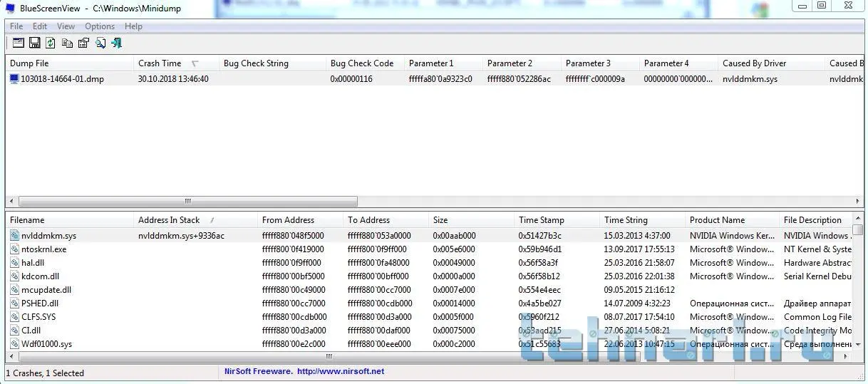Open the View menu
Viewport: 868px width, 384px height.
coord(66,26)
